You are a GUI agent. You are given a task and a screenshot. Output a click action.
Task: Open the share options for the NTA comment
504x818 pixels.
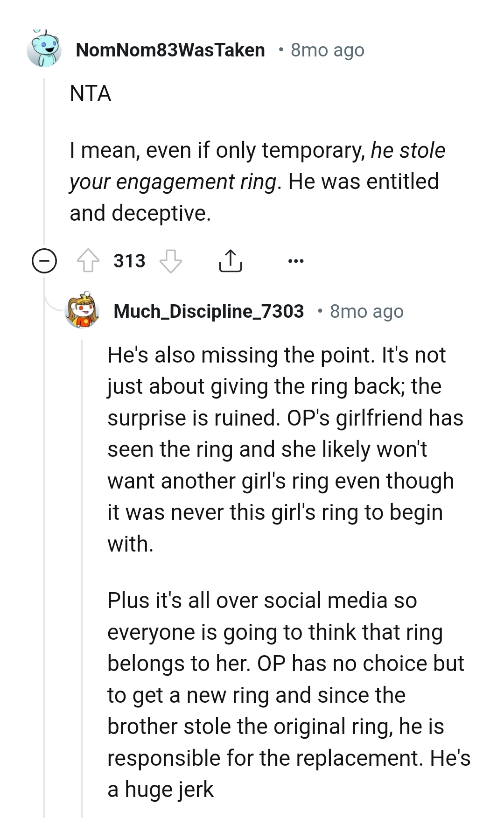pos(230,261)
